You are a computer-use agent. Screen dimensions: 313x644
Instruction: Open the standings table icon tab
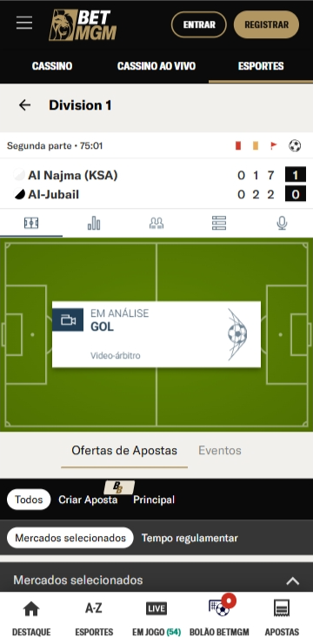coord(219,223)
